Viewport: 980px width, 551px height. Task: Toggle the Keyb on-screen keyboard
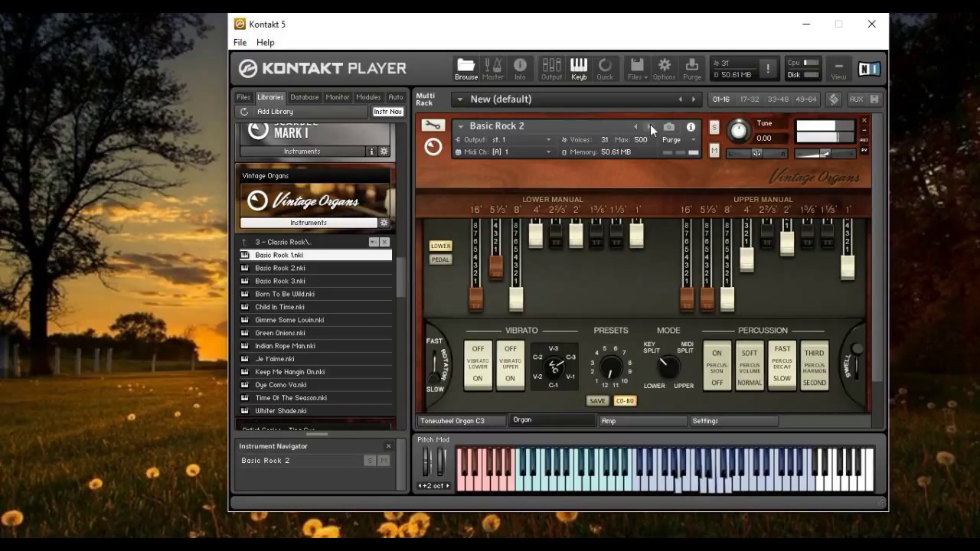579,68
